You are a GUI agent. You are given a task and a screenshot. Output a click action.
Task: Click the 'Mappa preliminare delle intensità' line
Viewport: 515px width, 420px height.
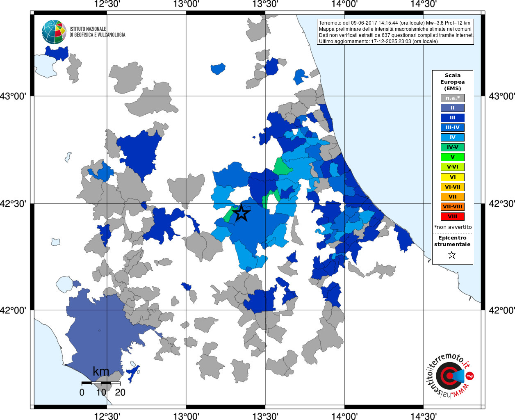(395, 29)
